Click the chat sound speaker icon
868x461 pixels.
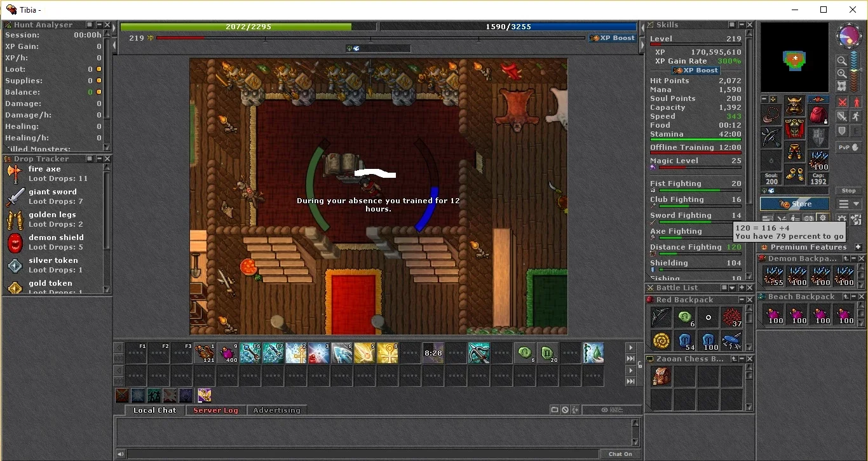click(x=120, y=454)
